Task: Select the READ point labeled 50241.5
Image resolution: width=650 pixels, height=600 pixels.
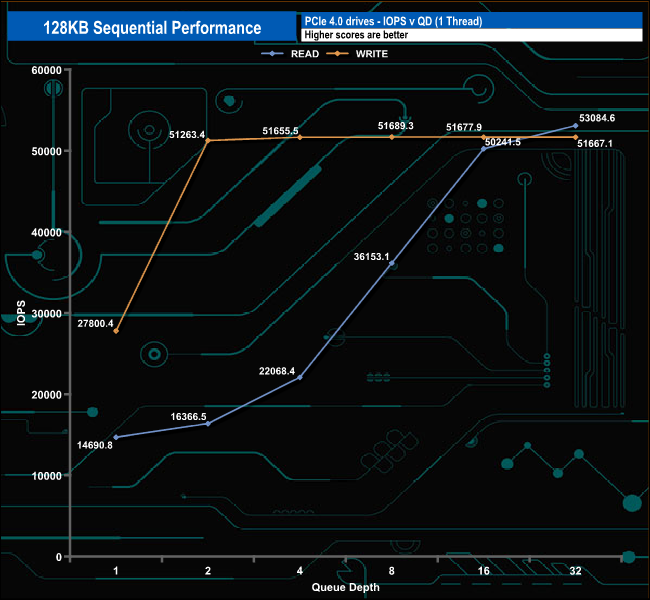Action: click(483, 148)
